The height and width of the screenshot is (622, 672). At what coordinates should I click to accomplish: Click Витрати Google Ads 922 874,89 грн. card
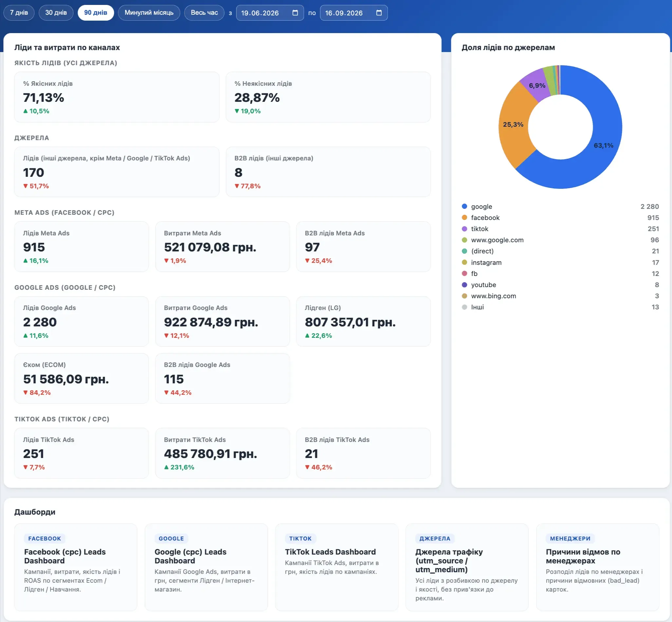223,321
